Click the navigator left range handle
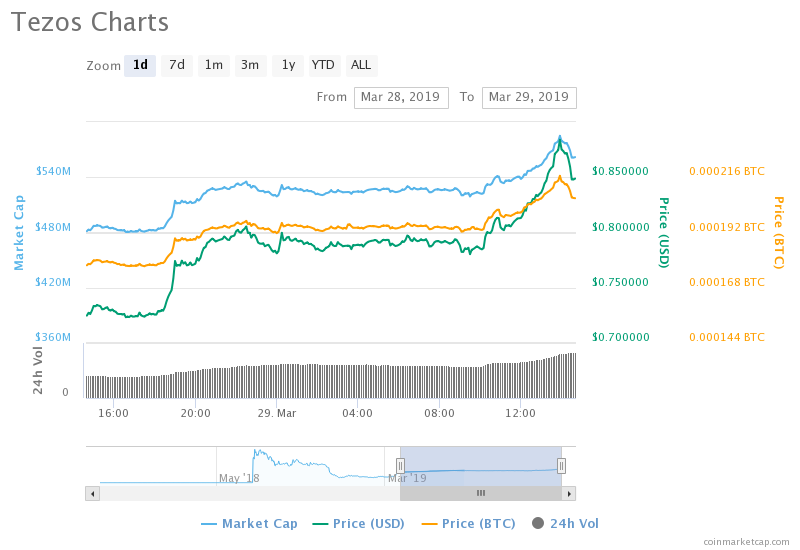Viewport: 800px width, 550px height. pyautogui.click(x=400, y=465)
